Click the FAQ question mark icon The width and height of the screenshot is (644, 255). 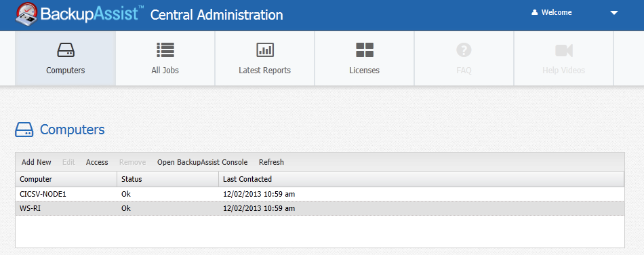click(464, 50)
